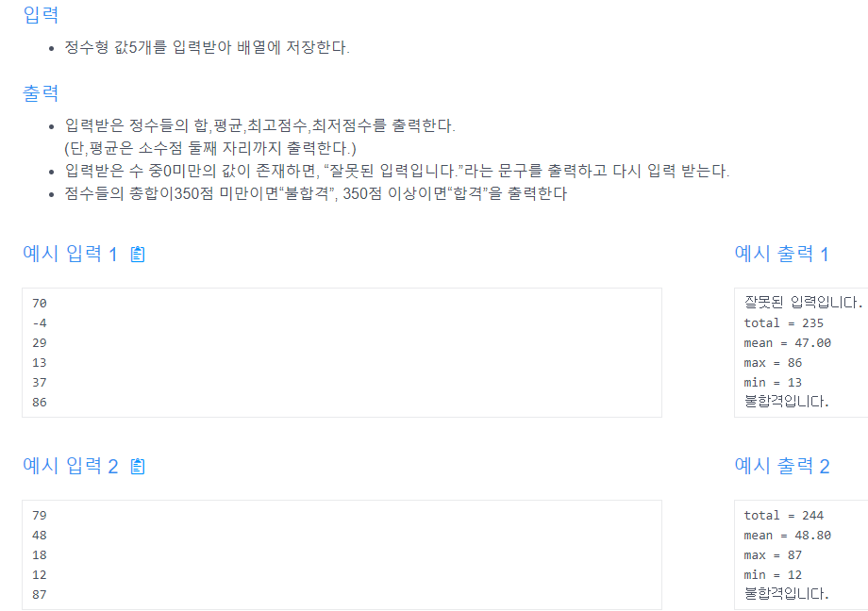Click the 예시 입력 2 heading text
The height and width of the screenshot is (611, 868).
[70, 466]
